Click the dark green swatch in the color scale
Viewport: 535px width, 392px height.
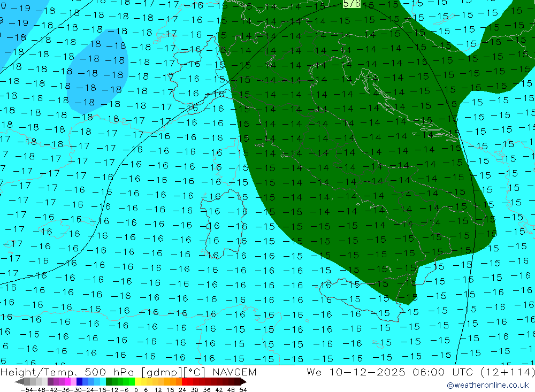coord(109,382)
